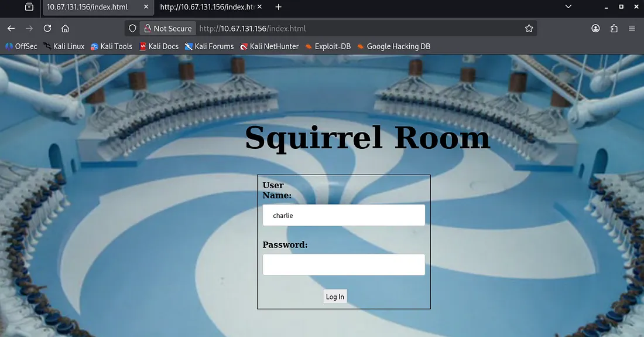Click the Not Secure site info
The image size is (644, 337).
[167, 28]
